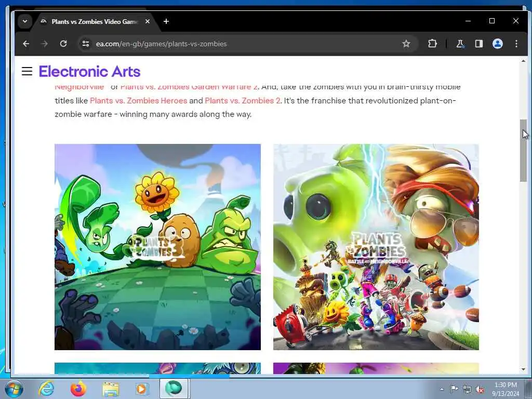The image size is (532, 399).
Task: Open the Electronic Arts hamburger menu
Action: (27, 71)
